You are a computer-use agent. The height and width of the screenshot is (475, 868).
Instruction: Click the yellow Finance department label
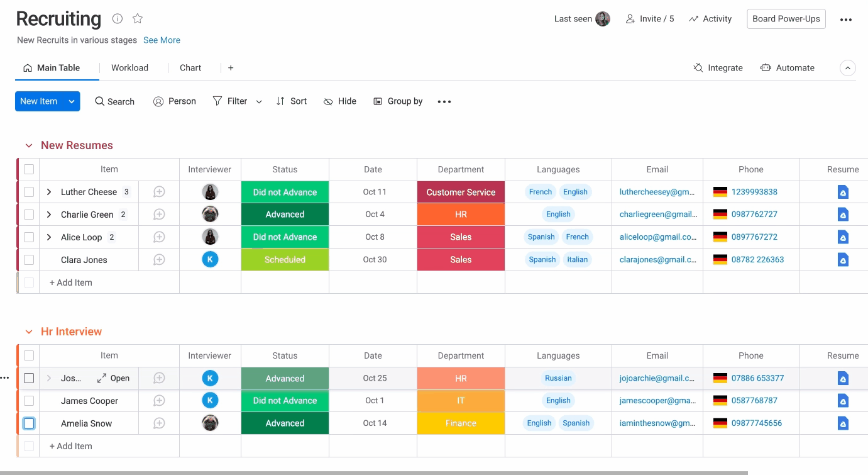[x=461, y=423]
